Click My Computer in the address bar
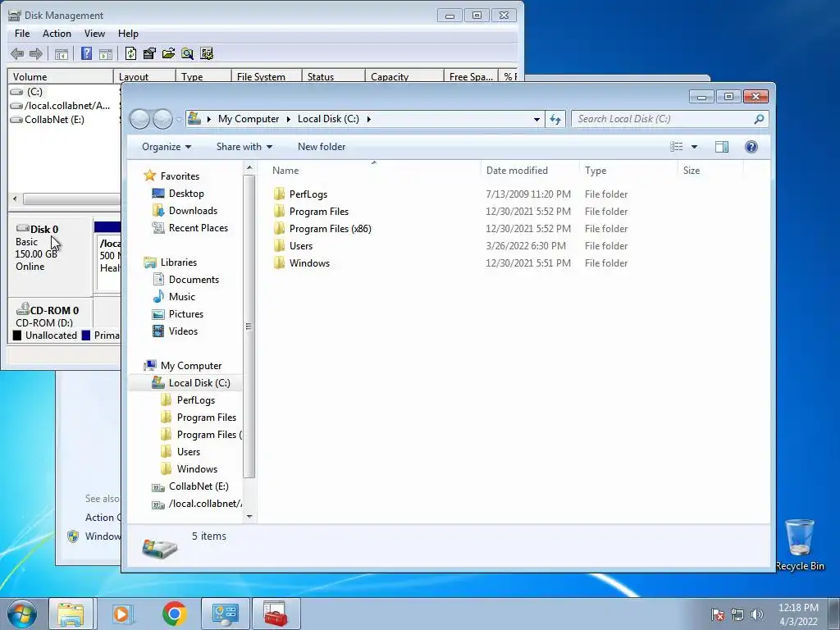 click(249, 119)
